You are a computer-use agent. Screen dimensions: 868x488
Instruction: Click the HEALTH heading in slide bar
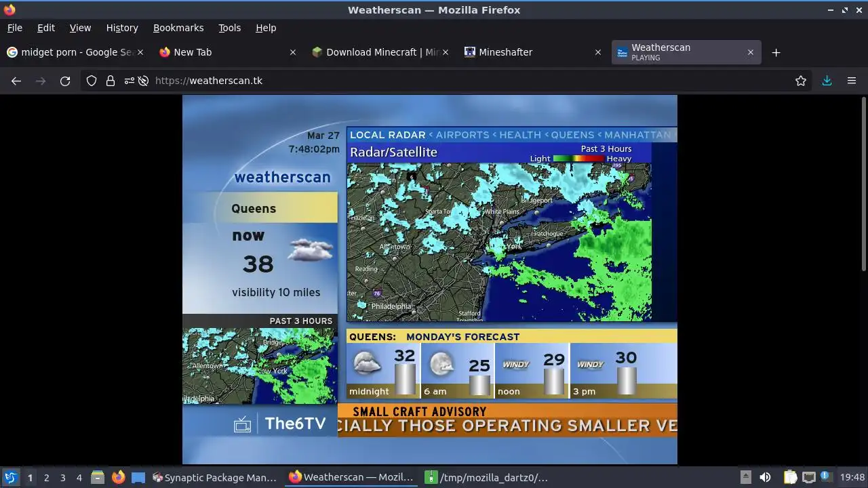520,135
